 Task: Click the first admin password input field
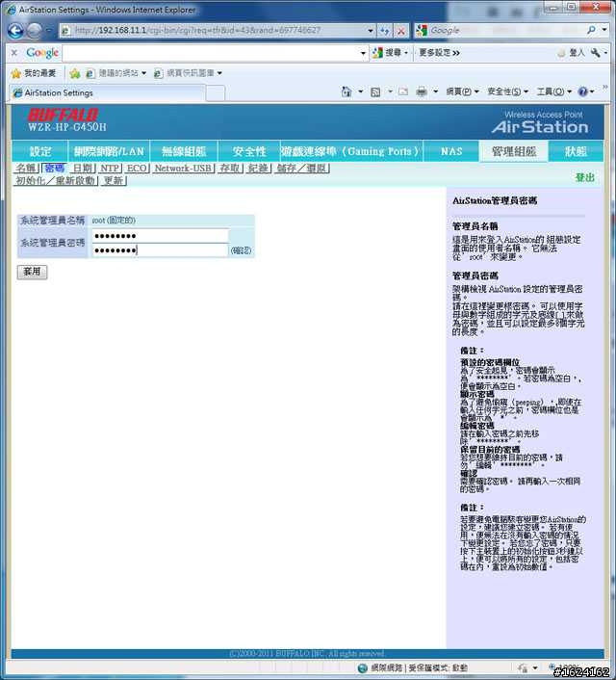point(160,236)
